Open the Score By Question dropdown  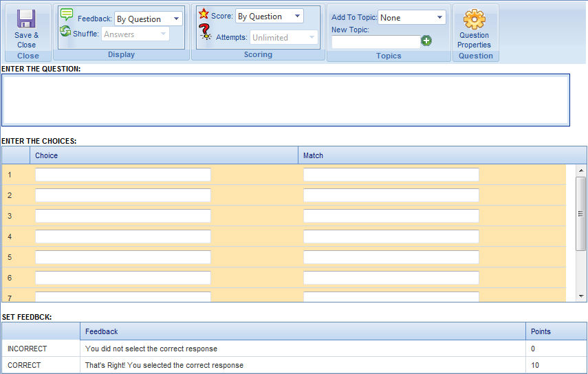coord(270,16)
